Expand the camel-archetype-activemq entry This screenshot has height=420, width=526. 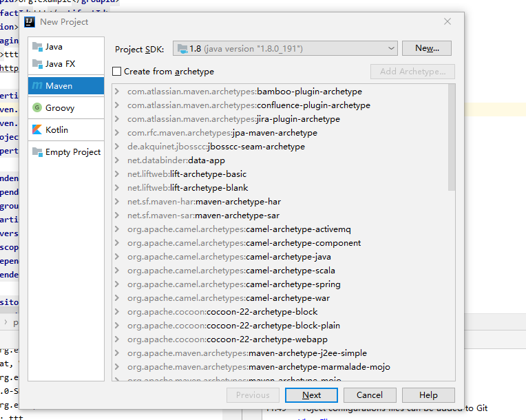117,229
